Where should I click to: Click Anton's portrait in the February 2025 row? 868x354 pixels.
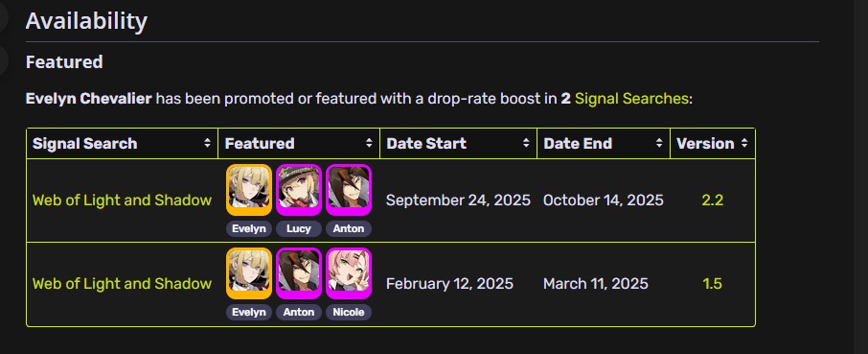click(x=299, y=273)
